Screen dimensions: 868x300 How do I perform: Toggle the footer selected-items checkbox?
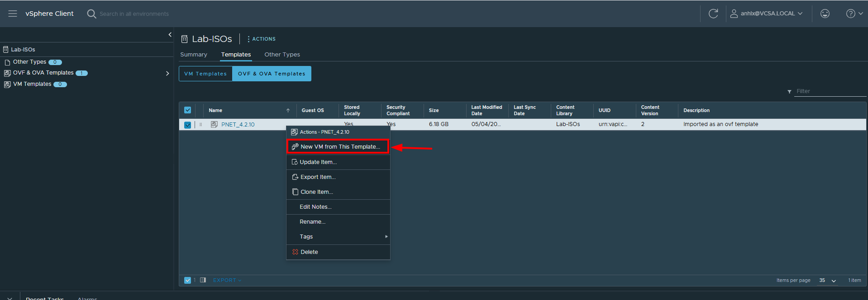point(187,280)
